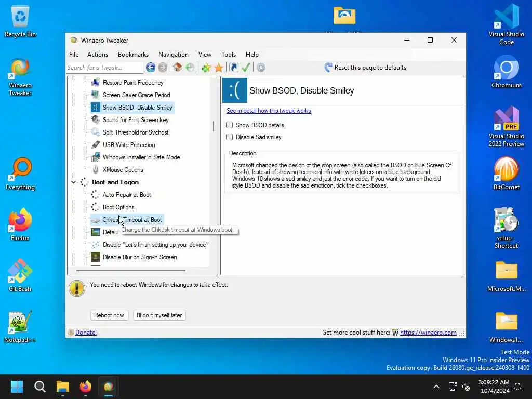532x399 pixels.
Task: Open the Bookmarks menu
Action: [x=133, y=54]
